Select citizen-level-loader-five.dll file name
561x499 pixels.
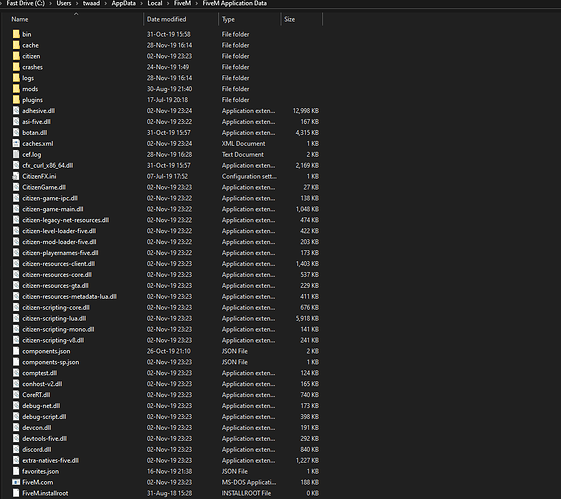tap(59, 231)
